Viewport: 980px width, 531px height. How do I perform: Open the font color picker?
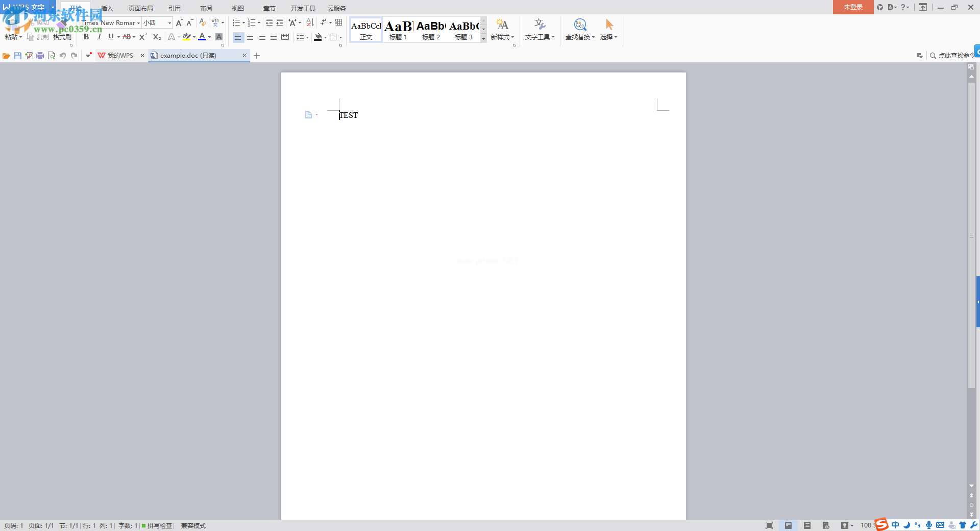pyautogui.click(x=208, y=37)
